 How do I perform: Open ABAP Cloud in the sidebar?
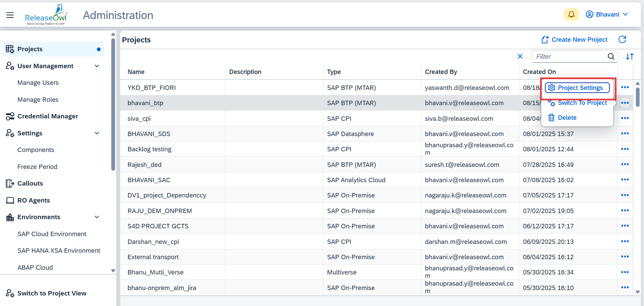[35, 268]
